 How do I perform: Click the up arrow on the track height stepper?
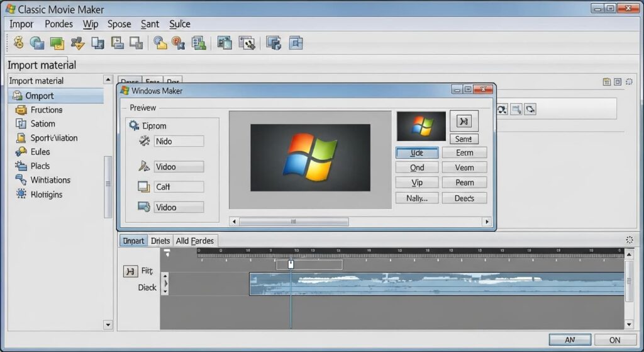click(x=165, y=276)
